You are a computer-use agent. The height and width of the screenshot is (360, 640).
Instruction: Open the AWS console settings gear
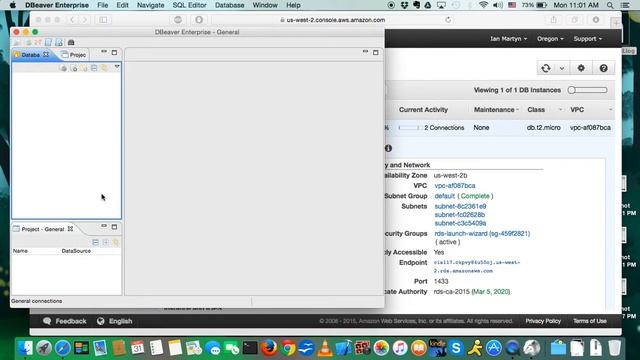coord(581,68)
